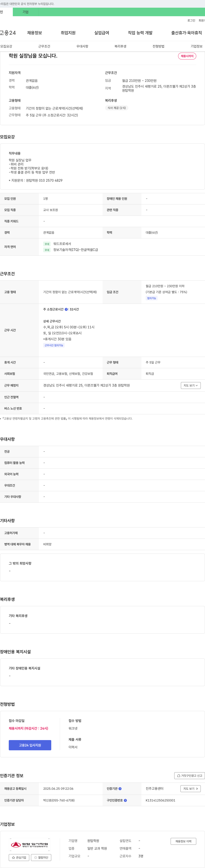Click the 이력서 required document text
The image size is (205, 868).
(73, 747)
